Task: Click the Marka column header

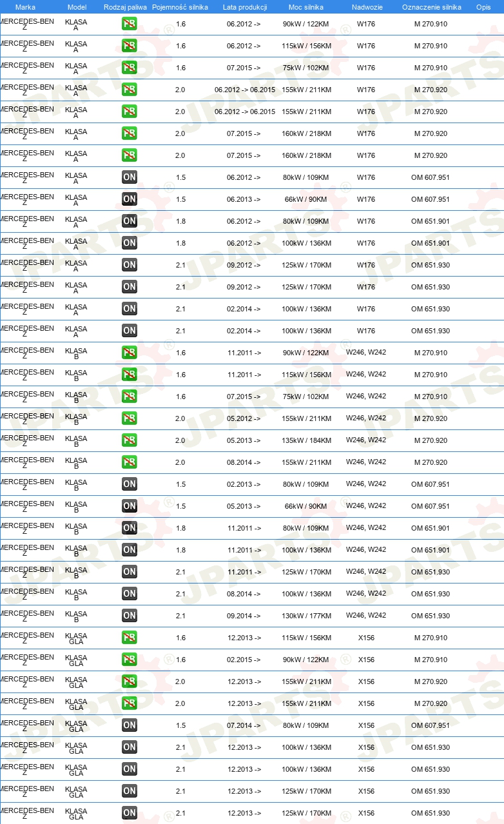Action: pyautogui.click(x=25, y=7)
